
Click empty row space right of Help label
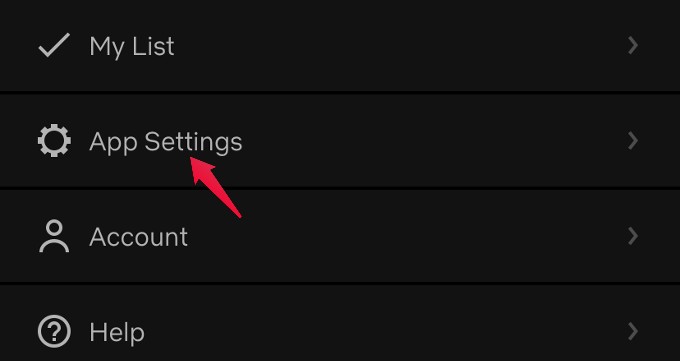coord(386,331)
